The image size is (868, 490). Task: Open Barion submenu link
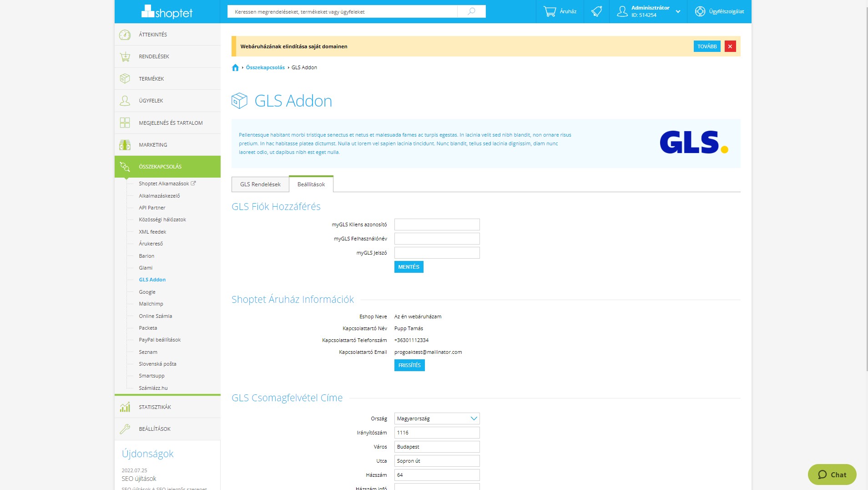[x=146, y=256]
